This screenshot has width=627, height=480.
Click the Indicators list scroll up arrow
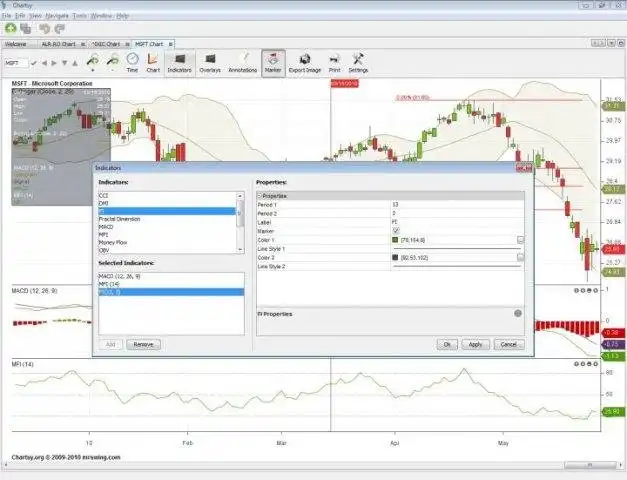point(240,196)
